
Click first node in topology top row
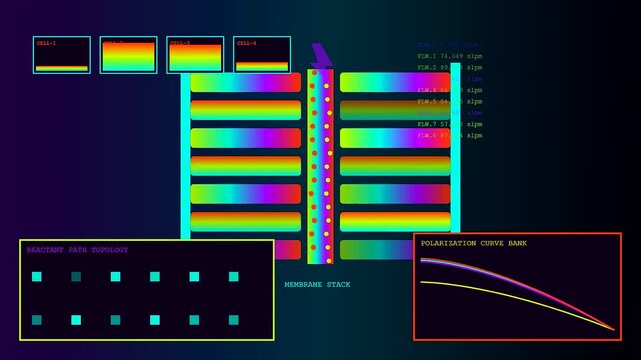(x=37, y=277)
